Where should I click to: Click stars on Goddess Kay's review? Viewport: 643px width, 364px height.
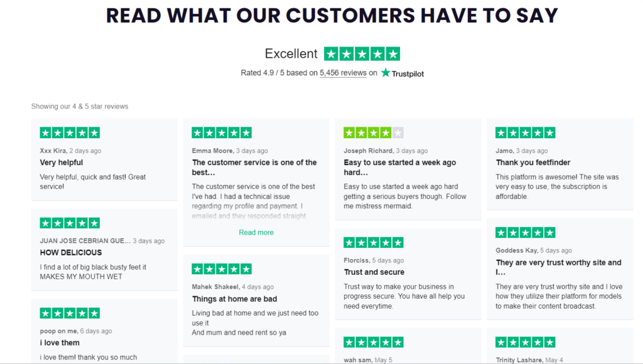pyautogui.click(x=526, y=233)
